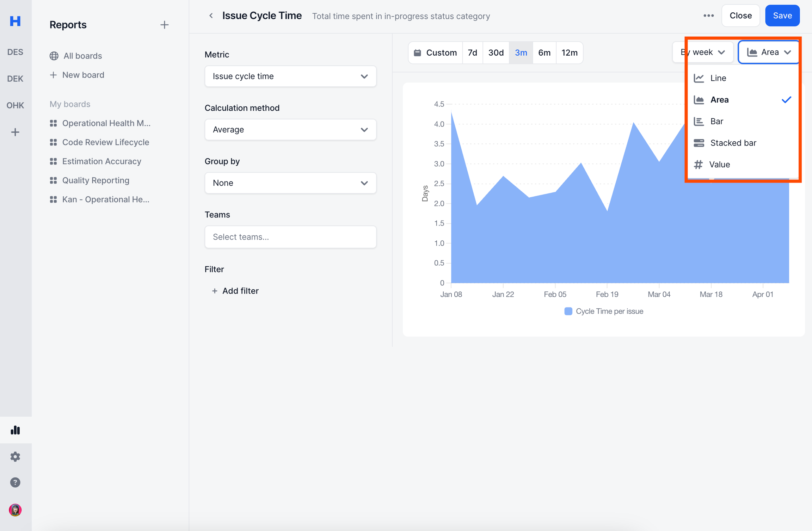The image size is (812, 531).
Task: Click the reports bar chart sidebar icon
Action: click(x=15, y=430)
